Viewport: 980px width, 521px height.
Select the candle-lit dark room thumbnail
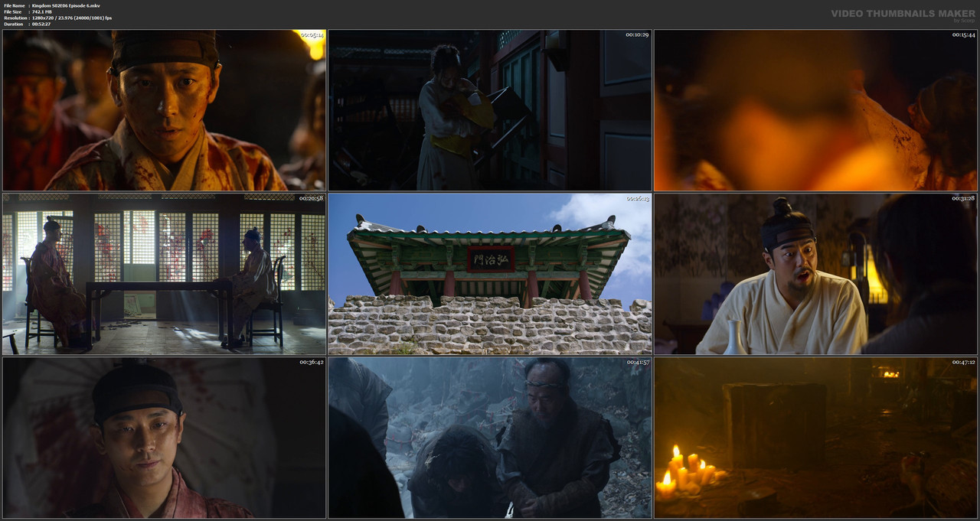[815, 438]
